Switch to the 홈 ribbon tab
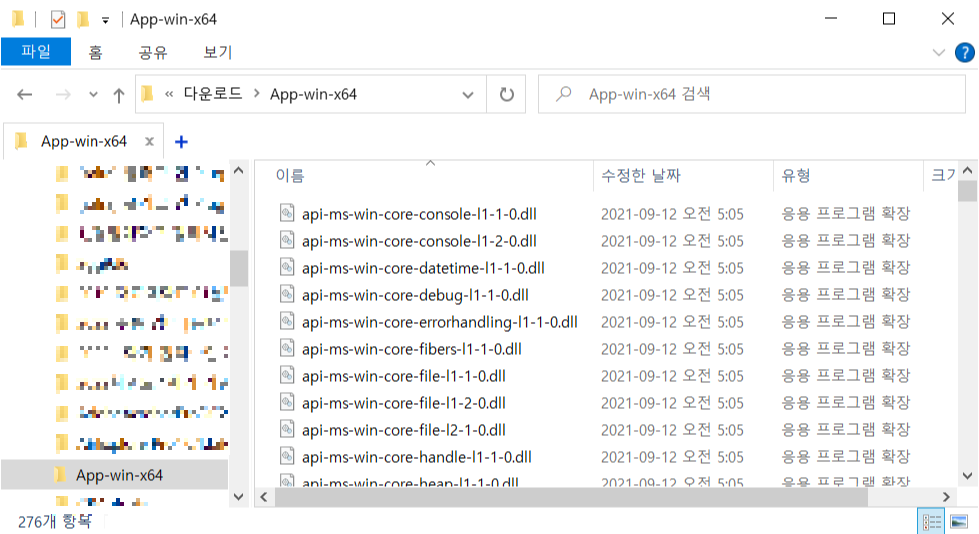Image resolution: width=979 pixels, height=534 pixels. (95, 52)
